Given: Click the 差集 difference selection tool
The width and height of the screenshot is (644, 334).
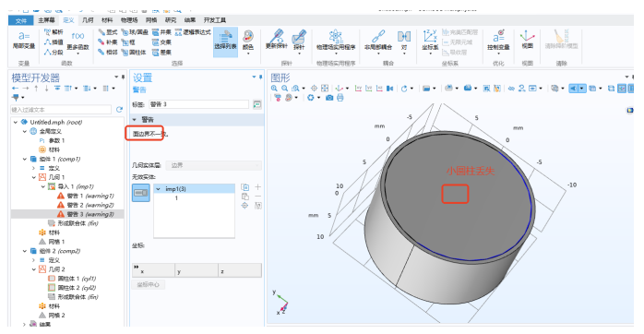Looking at the screenshot, I should click(x=161, y=53).
